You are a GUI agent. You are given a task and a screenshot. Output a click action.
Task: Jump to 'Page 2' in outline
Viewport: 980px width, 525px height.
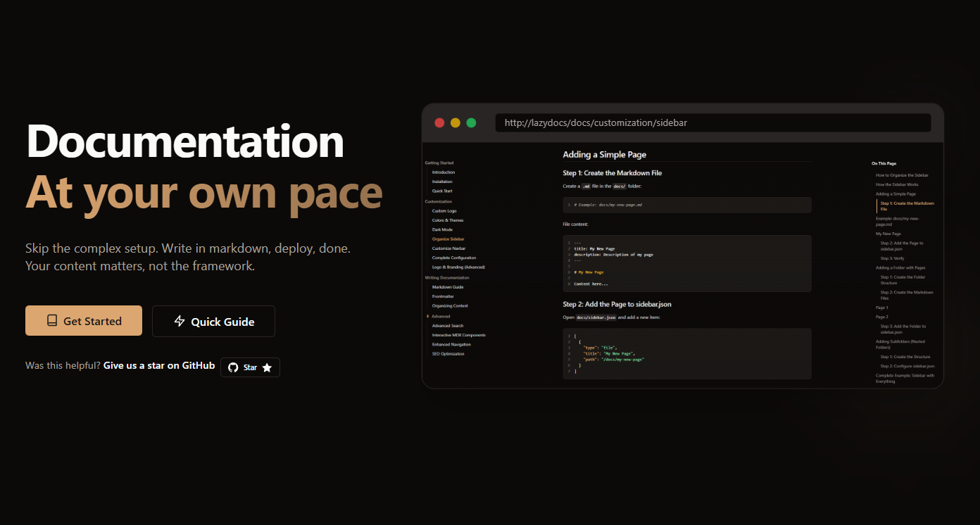882,317
